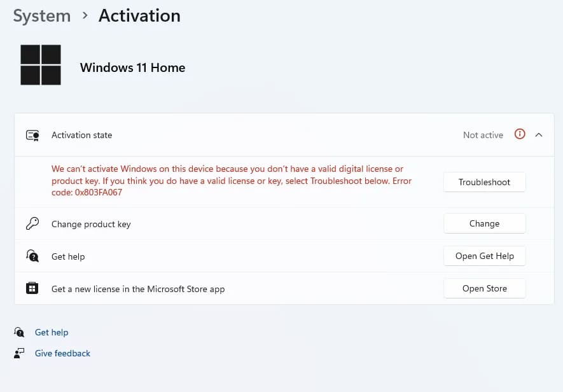Click the Activation state row header

284,135
